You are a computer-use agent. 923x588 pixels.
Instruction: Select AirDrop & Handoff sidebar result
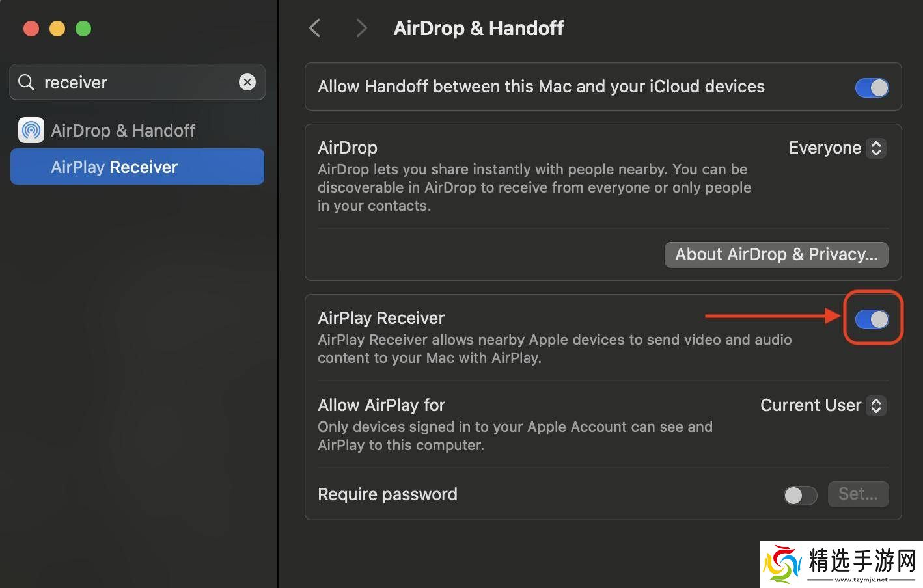[x=123, y=131]
